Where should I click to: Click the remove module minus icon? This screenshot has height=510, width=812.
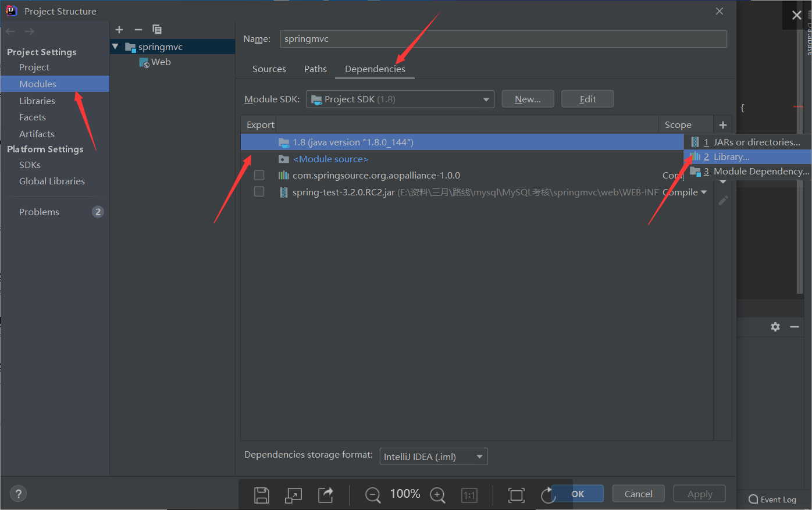138,30
